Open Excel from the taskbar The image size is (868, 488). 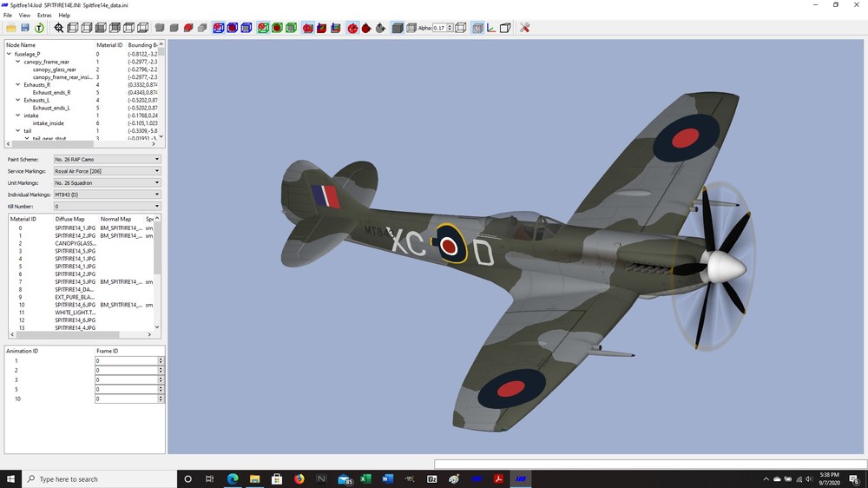tap(365, 479)
